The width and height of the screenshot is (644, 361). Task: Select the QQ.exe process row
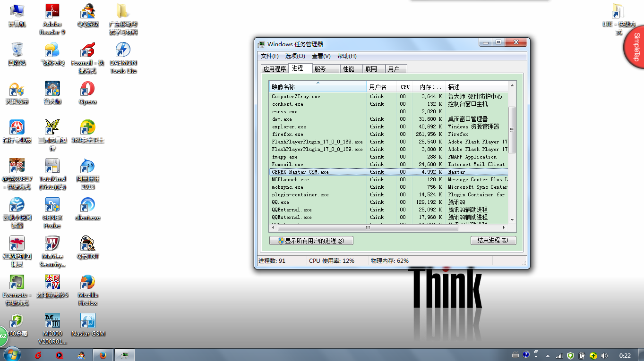point(389,202)
